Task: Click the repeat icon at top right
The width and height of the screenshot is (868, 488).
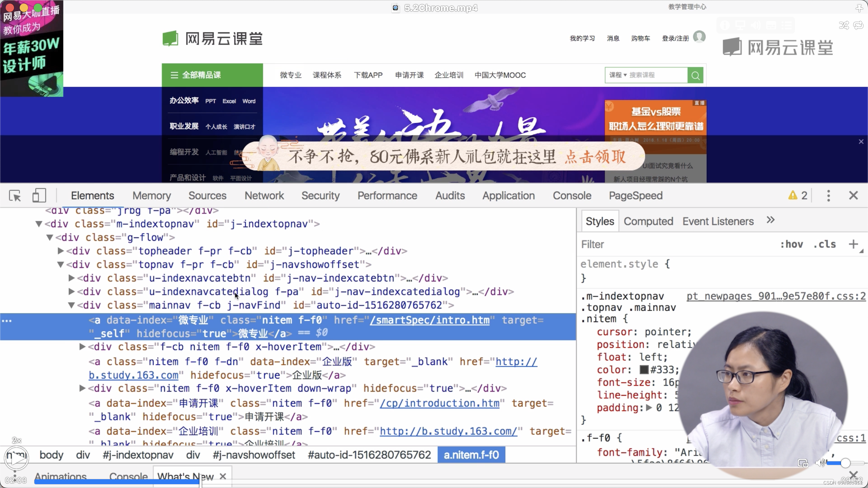Action: [x=859, y=25]
